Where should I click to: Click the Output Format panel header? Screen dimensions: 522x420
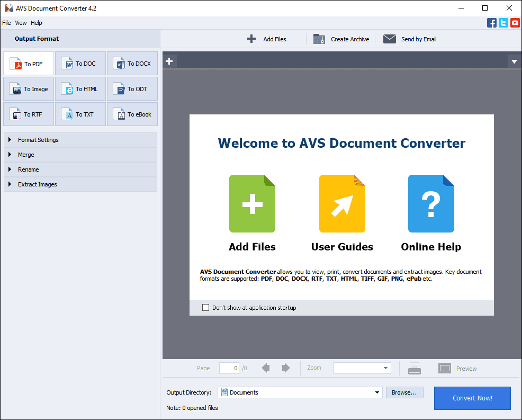pyautogui.click(x=80, y=39)
